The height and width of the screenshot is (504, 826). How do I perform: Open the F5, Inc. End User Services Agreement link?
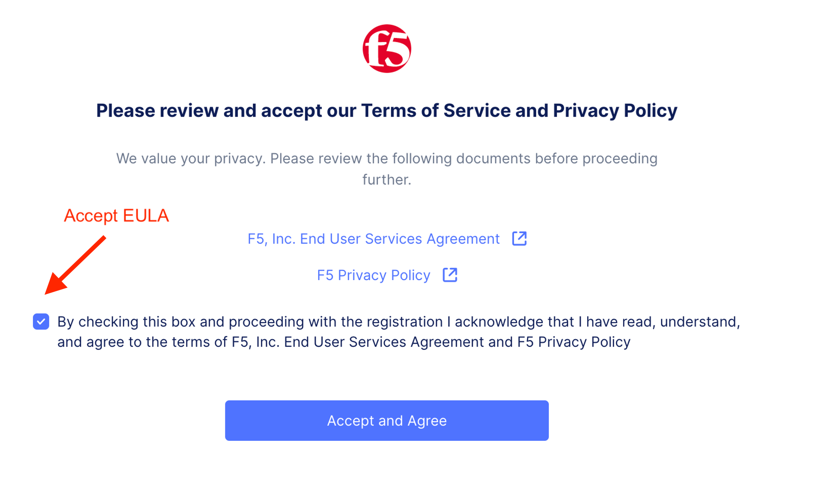[373, 239]
